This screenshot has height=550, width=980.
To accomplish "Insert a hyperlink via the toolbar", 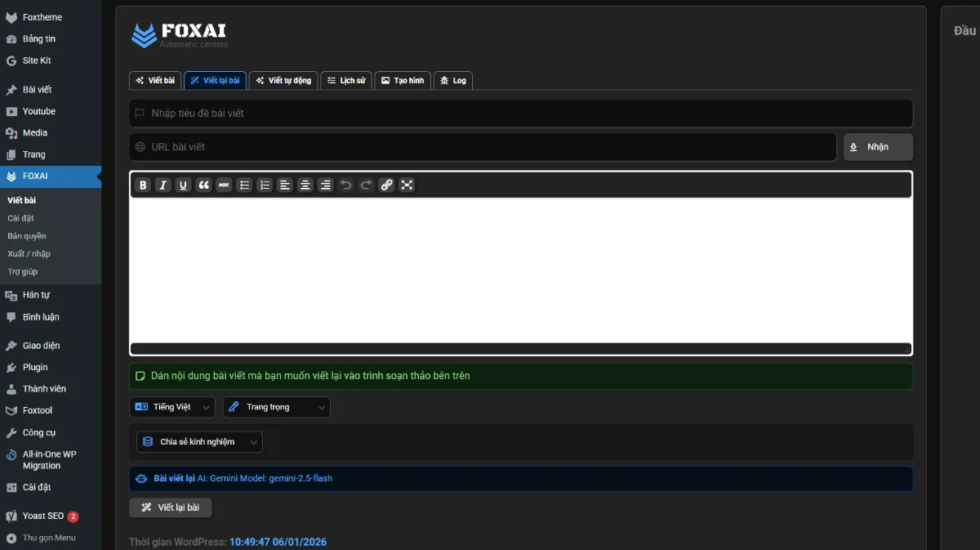I will [x=386, y=185].
